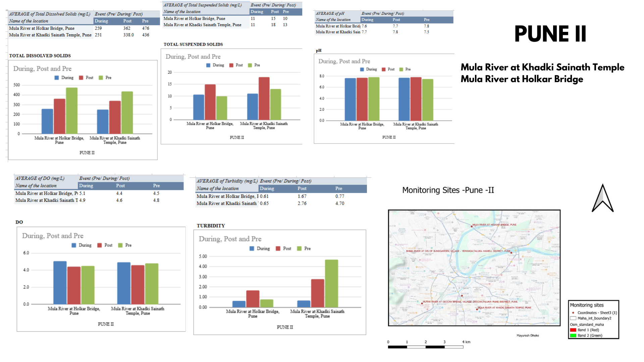Select the TURBIDITY chart heading
644x362 pixels.
[211, 226]
